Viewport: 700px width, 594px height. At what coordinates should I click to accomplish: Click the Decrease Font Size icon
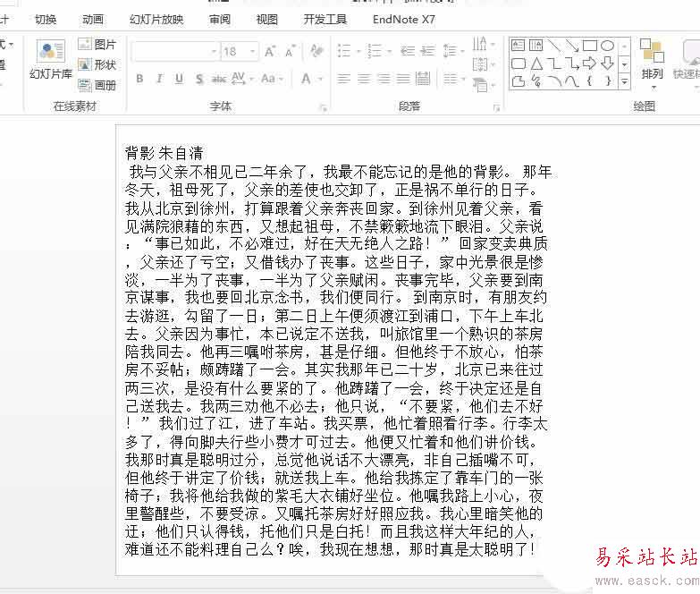pyautogui.click(x=290, y=51)
